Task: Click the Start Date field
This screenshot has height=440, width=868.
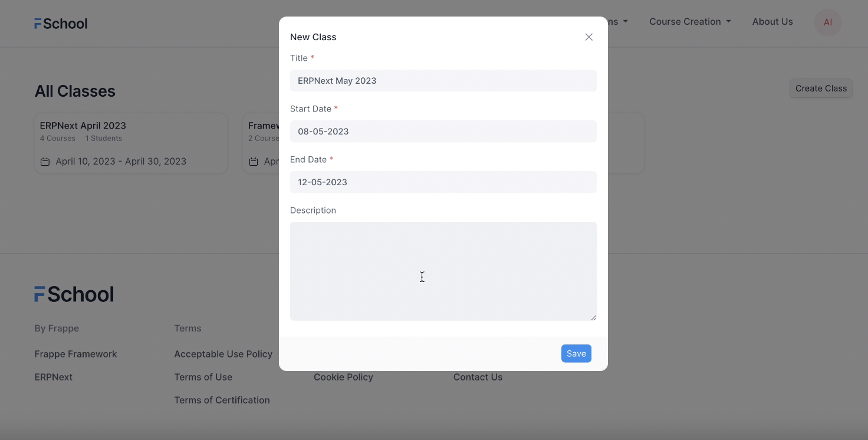Action: pos(443,132)
